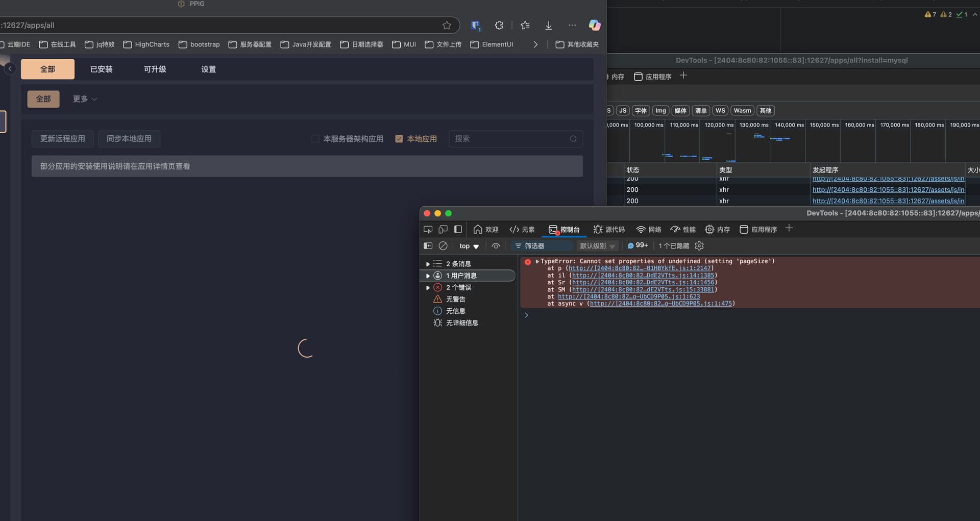The height and width of the screenshot is (521, 980).
Task: Expand the TypeError stack trace triangle
Action: click(x=537, y=261)
